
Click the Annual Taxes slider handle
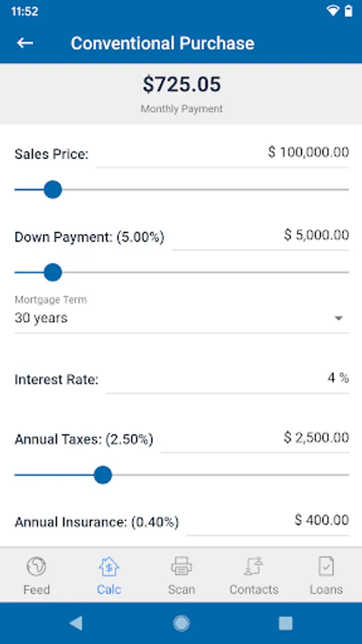click(x=102, y=475)
